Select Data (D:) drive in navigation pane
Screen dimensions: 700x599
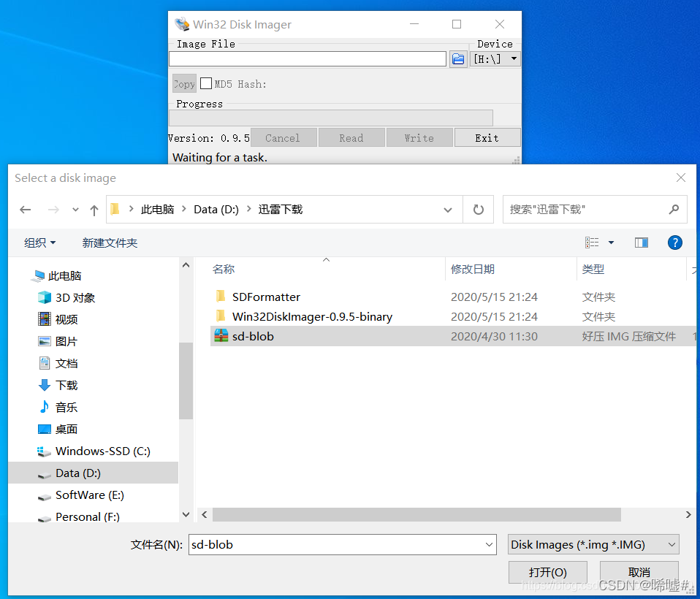(94, 473)
